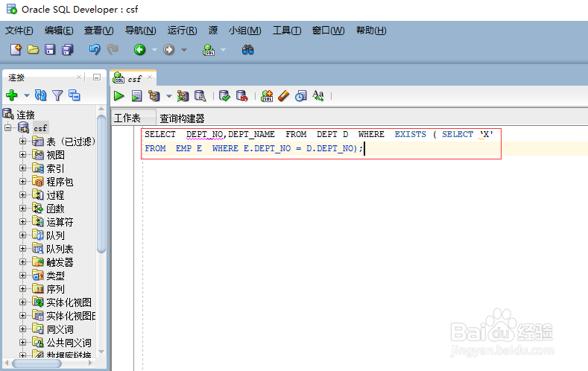Image resolution: width=588 pixels, height=371 pixels.
Task: Click the binoculars Find DB Object icon
Action: tap(248, 49)
